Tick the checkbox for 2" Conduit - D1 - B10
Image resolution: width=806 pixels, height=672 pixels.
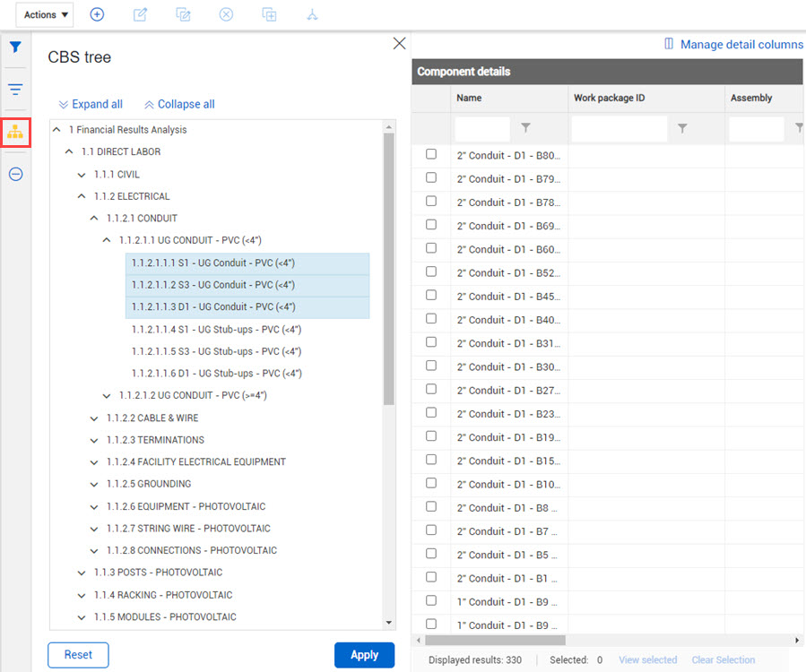(431, 483)
